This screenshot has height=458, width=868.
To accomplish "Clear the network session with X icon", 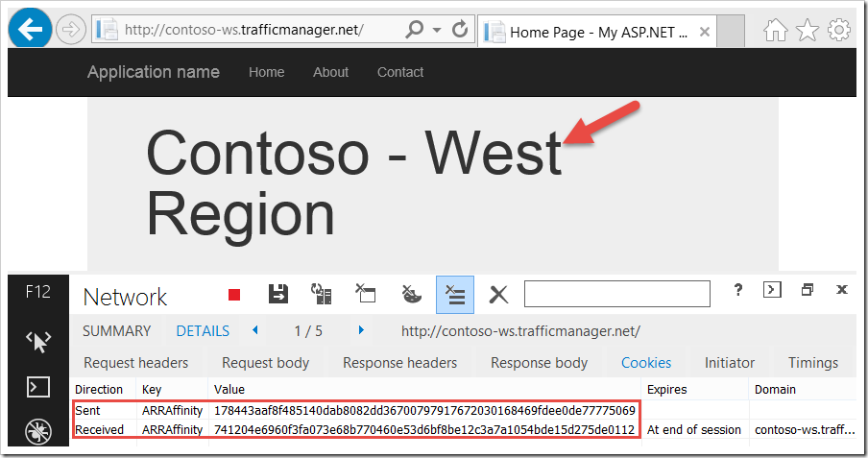I will click(498, 295).
